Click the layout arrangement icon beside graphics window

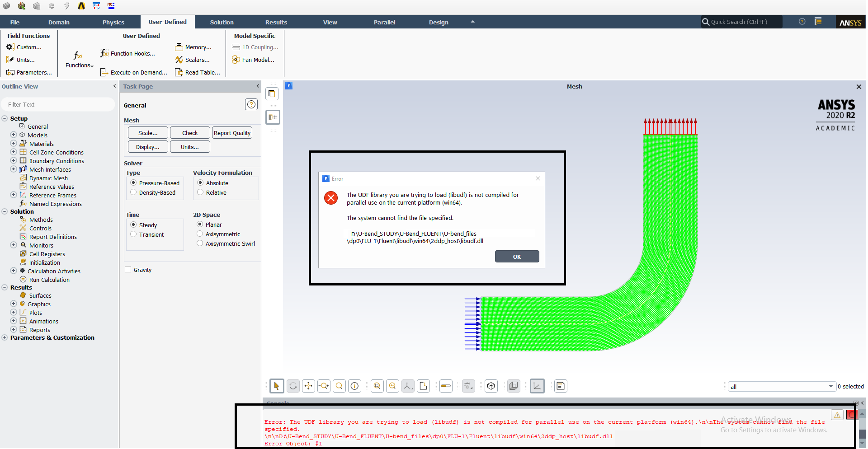coord(273,117)
